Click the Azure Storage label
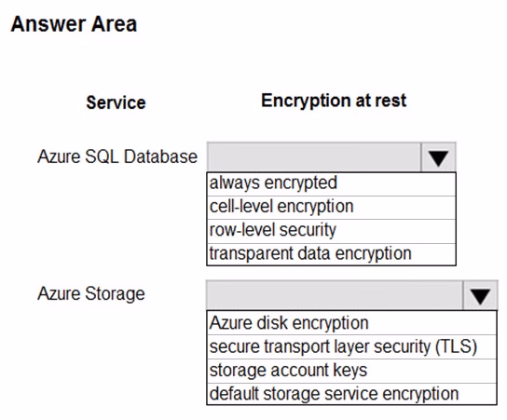Image resolution: width=507 pixels, height=420 pixels. (91, 294)
